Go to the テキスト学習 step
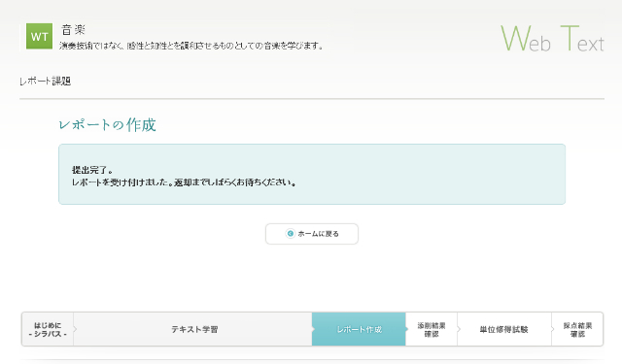Viewport: 622px width, 364px height. (193, 329)
